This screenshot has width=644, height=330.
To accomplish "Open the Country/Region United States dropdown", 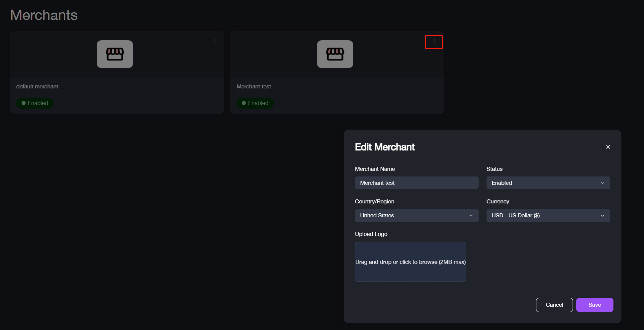I will pos(416,216).
